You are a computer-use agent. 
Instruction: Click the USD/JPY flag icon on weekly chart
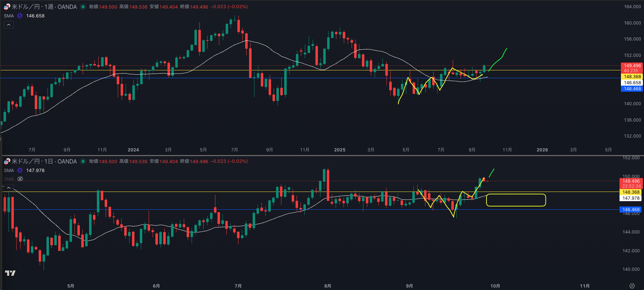pos(7,7)
